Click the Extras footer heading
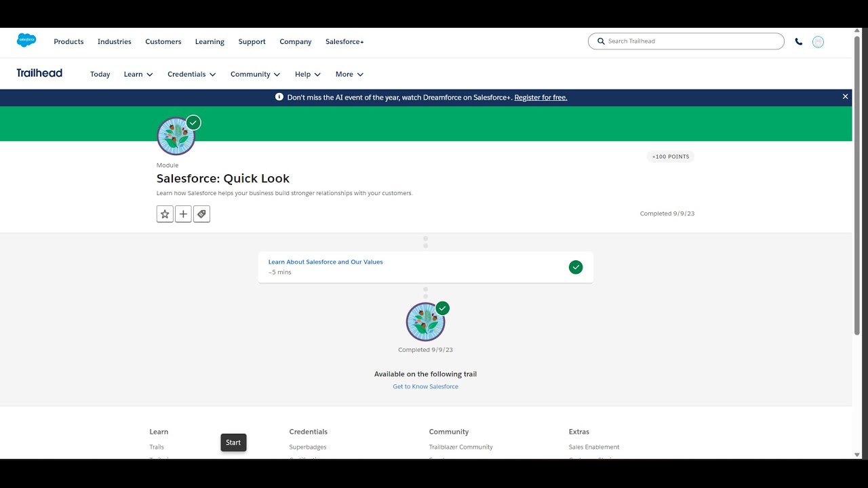This screenshot has width=868, height=488. point(579,432)
